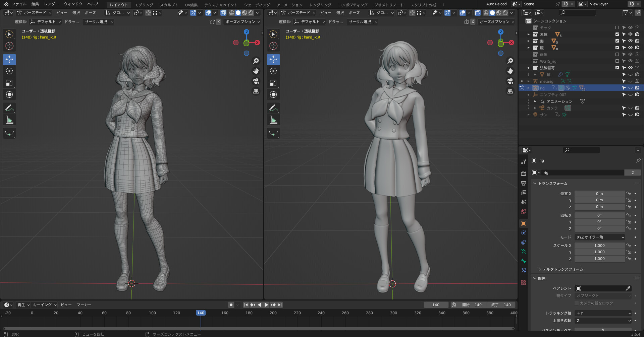Select the Measure tool in left viewport
This screenshot has width=644, height=337.
tap(9, 120)
